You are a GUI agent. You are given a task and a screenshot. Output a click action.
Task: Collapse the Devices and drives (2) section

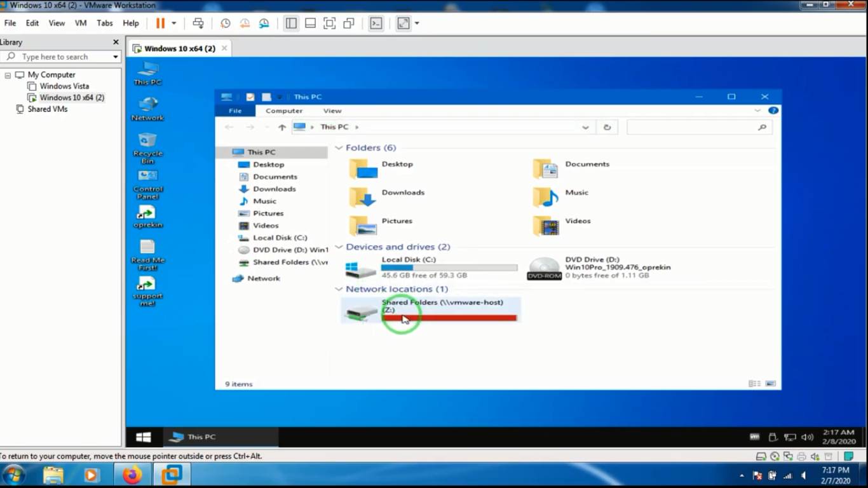click(339, 247)
